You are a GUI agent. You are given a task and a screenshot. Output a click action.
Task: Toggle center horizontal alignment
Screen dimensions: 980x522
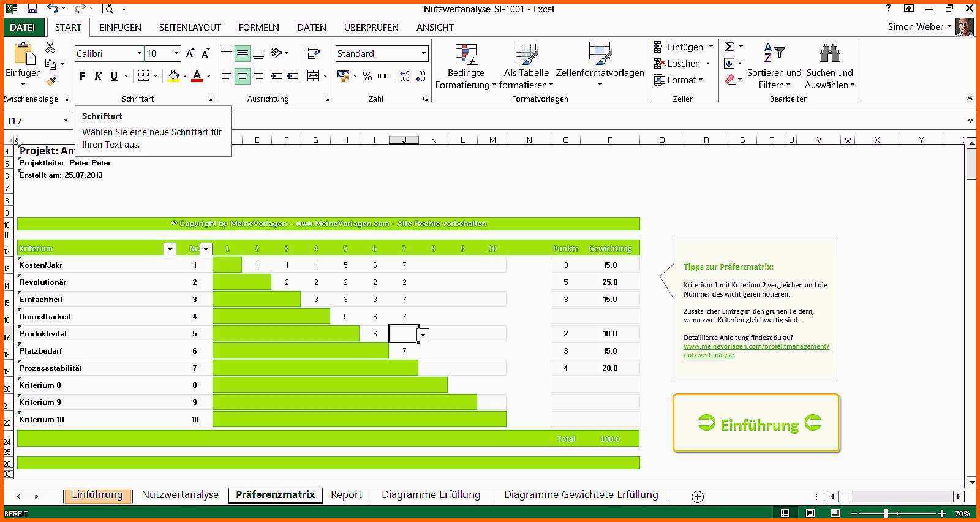pyautogui.click(x=243, y=76)
